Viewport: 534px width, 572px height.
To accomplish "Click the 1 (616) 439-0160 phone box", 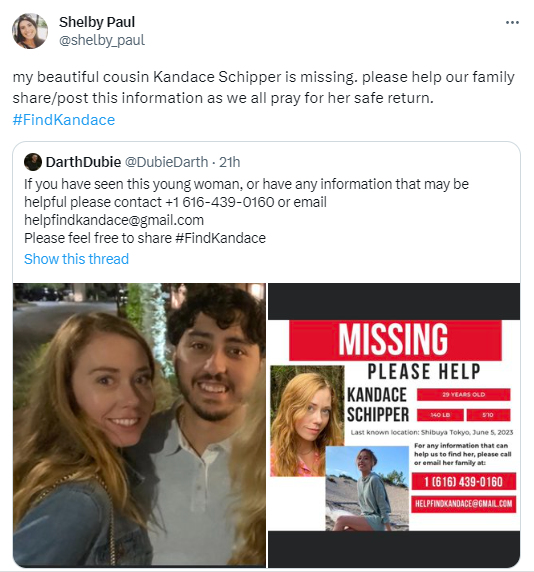I will (x=464, y=482).
